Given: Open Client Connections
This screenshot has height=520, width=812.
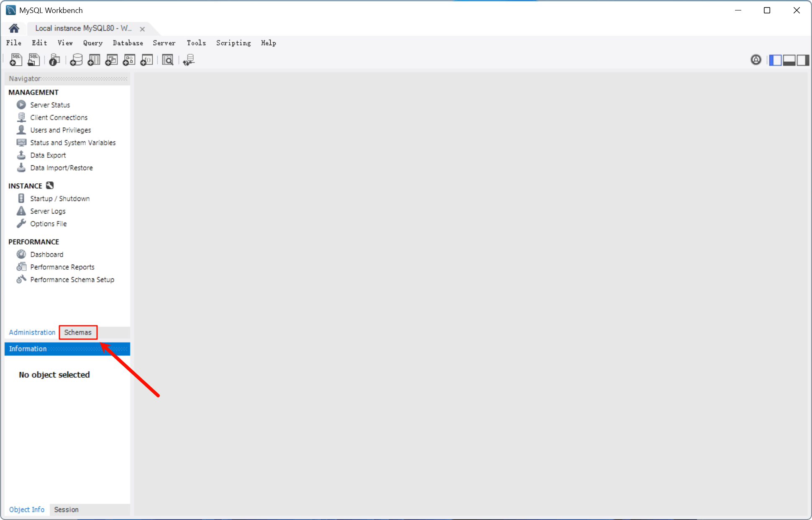Looking at the screenshot, I should [x=59, y=117].
